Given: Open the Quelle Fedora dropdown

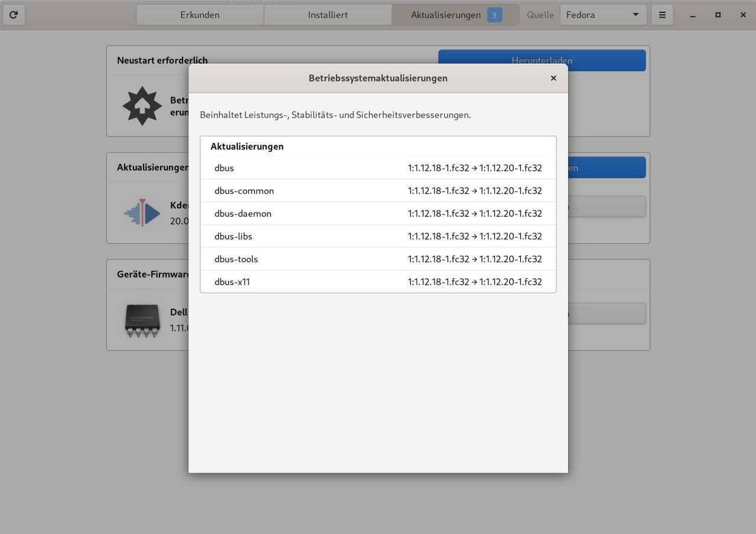Looking at the screenshot, I should click(x=603, y=15).
